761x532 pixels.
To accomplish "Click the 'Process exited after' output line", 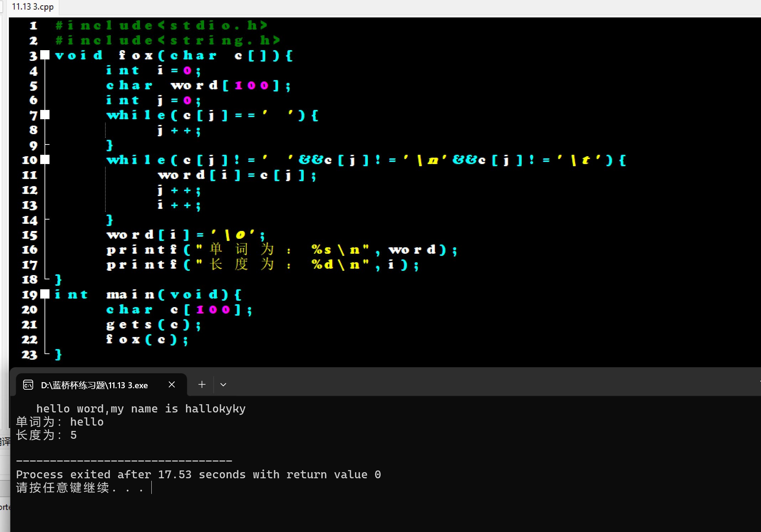I will click(198, 474).
